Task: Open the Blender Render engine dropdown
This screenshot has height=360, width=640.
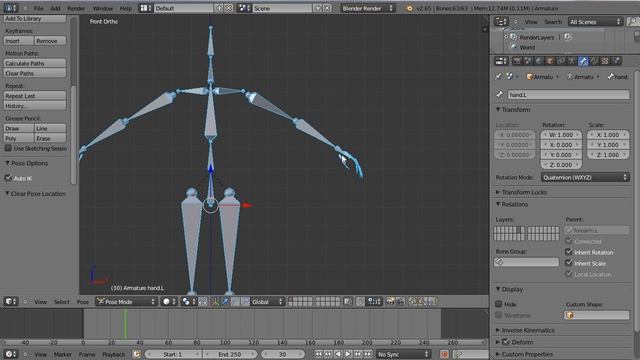Action: click(368, 8)
